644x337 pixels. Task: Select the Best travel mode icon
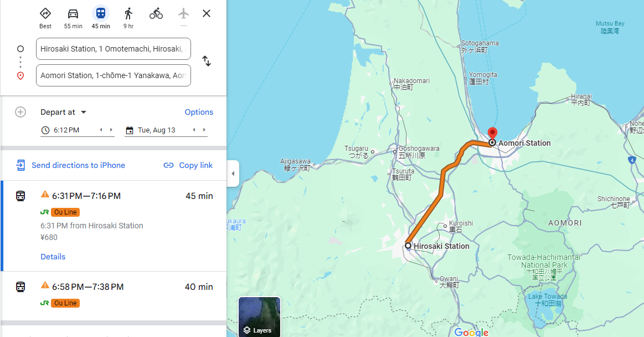point(45,13)
